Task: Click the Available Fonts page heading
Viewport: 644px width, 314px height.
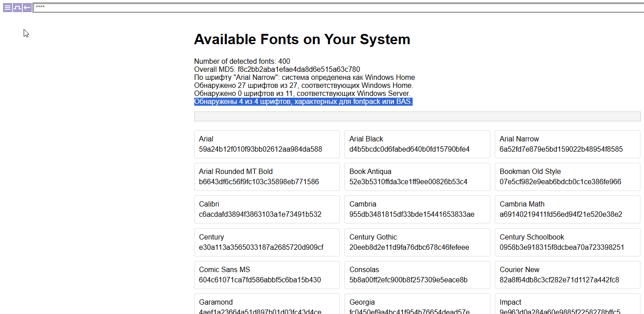Action: (x=302, y=39)
